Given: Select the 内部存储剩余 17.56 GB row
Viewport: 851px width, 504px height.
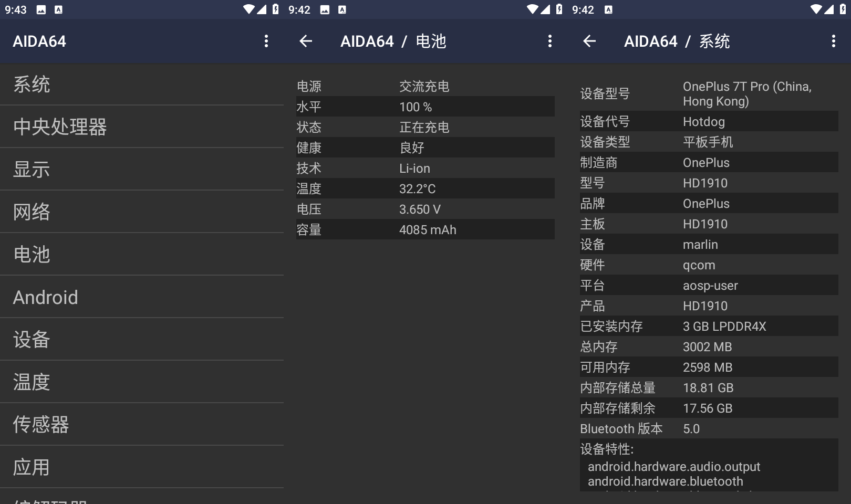Looking at the screenshot, I should (x=709, y=408).
